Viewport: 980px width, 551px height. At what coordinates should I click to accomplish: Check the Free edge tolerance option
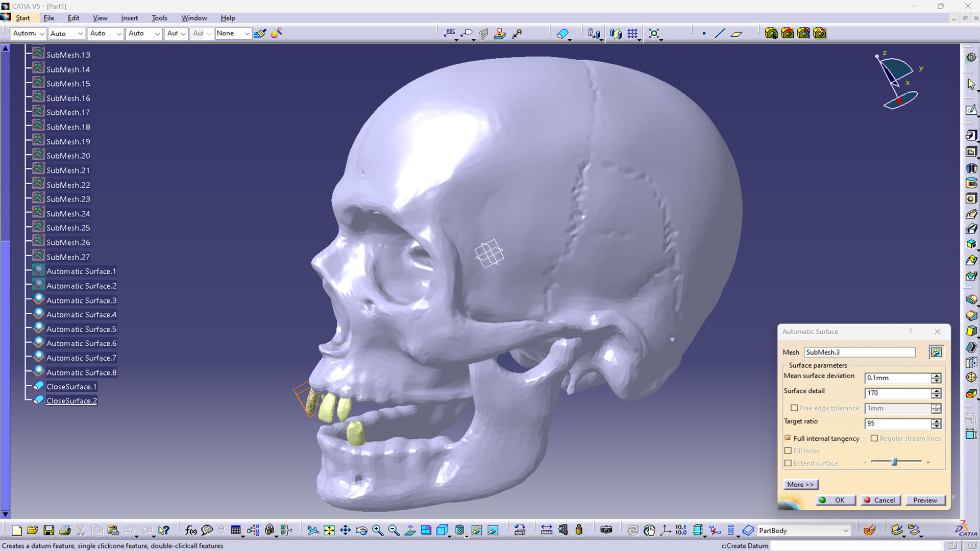[794, 408]
